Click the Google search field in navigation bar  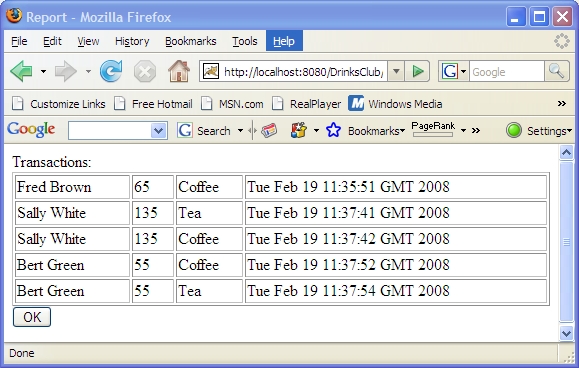coord(506,72)
